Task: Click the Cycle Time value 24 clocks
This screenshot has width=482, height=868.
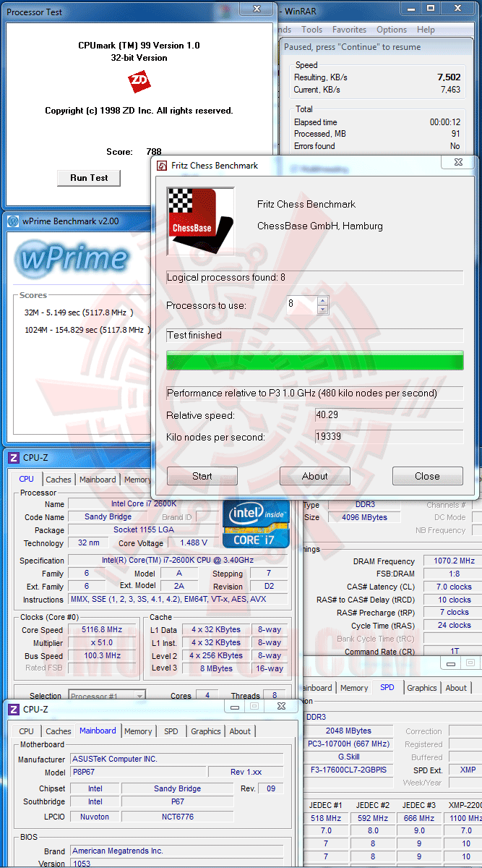Action: (x=454, y=626)
